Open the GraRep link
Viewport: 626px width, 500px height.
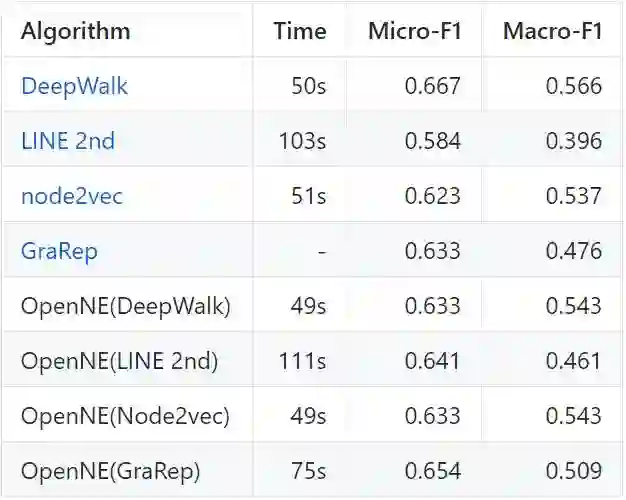(59, 251)
